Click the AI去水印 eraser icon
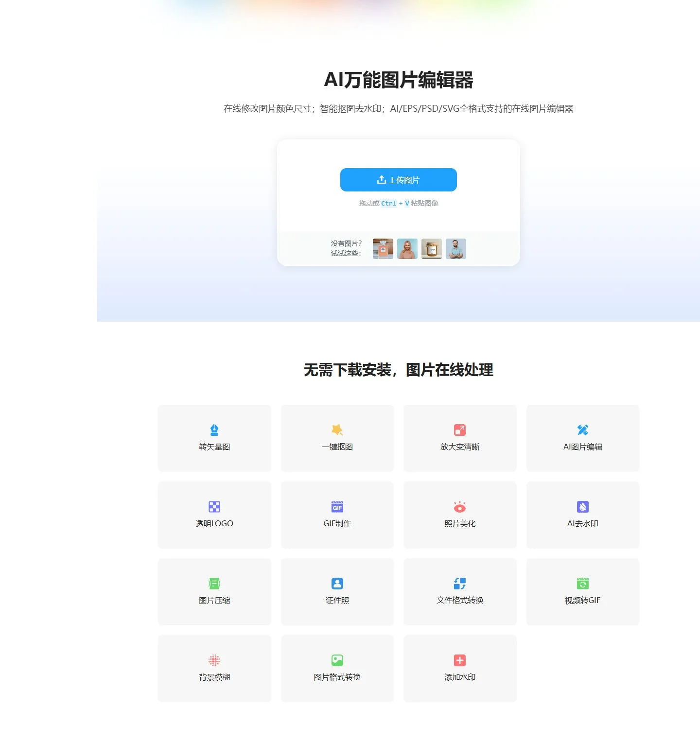The height and width of the screenshot is (741, 700). point(583,507)
